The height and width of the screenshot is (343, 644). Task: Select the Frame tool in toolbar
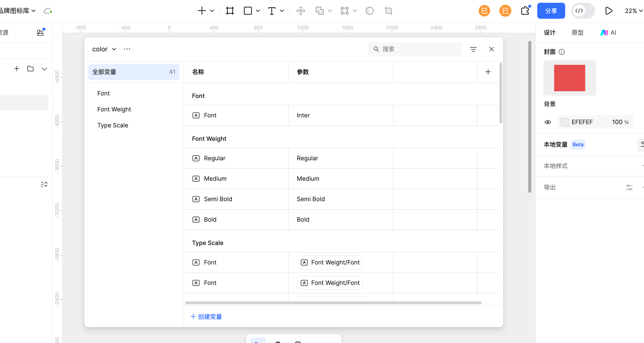(x=230, y=11)
